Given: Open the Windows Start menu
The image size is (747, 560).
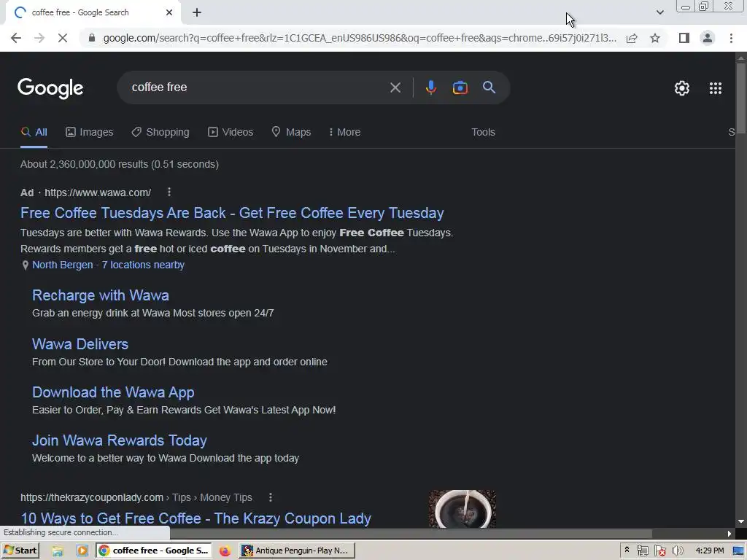Looking at the screenshot, I should 20,551.
